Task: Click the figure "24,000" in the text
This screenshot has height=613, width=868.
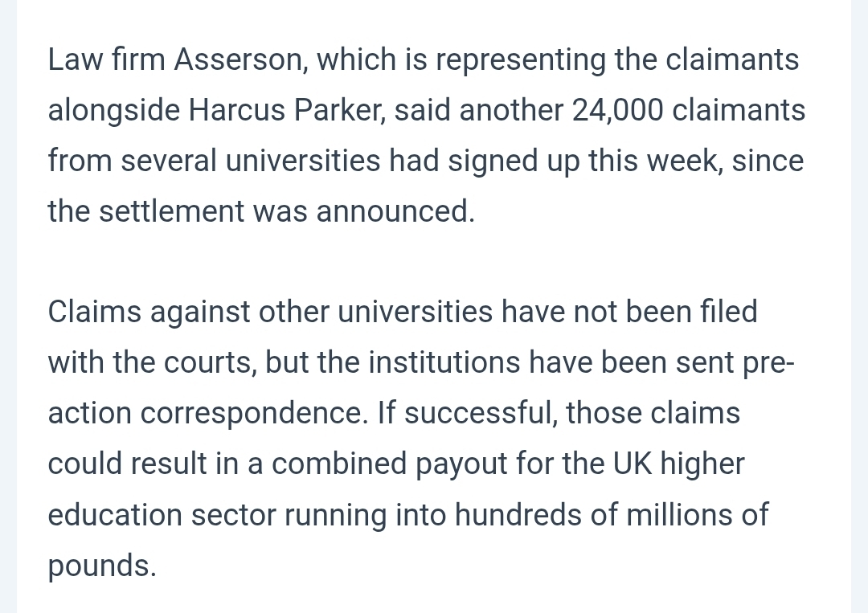Action: coord(618,110)
